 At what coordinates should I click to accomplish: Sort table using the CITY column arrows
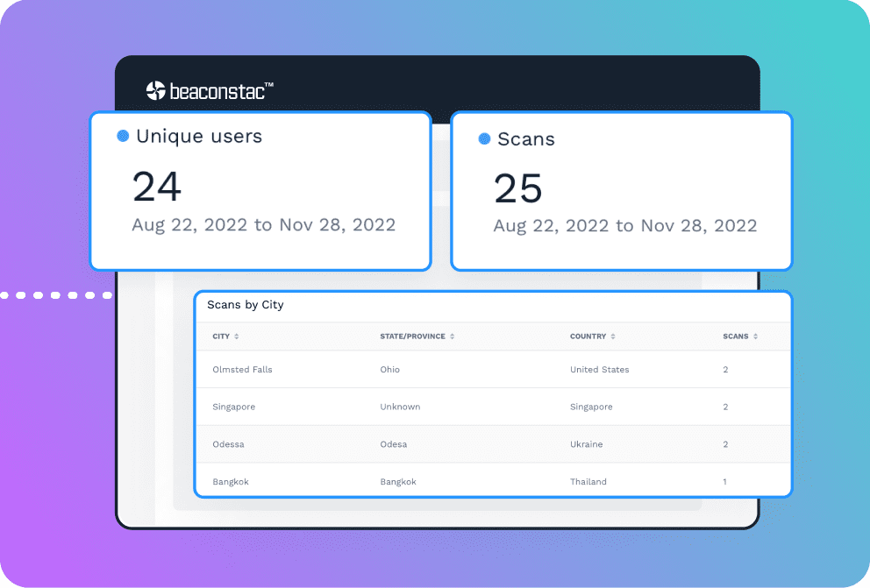tap(236, 337)
